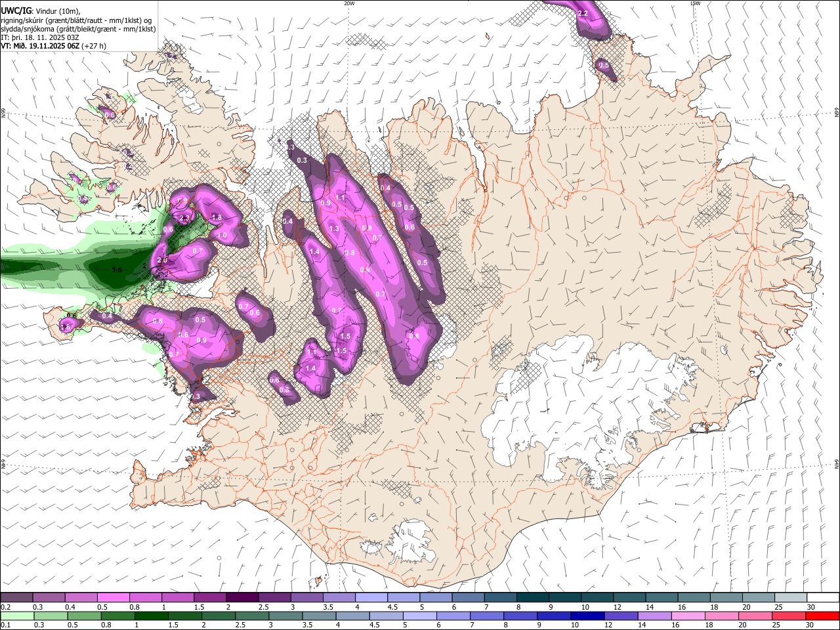
Task: Pick lower legend swatch between 0.3 and 0.5
Action: point(51,616)
